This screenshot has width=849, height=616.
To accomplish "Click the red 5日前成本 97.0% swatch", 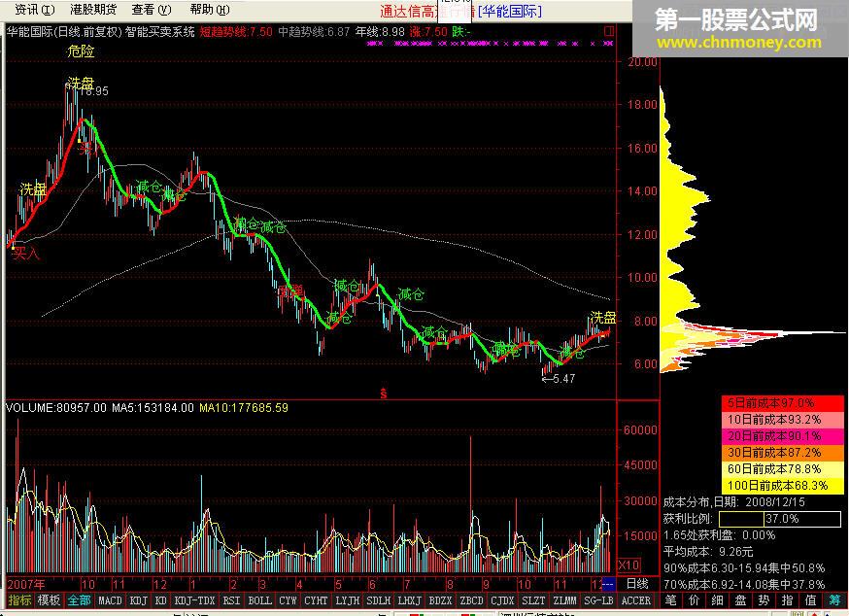I will point(782,403).
